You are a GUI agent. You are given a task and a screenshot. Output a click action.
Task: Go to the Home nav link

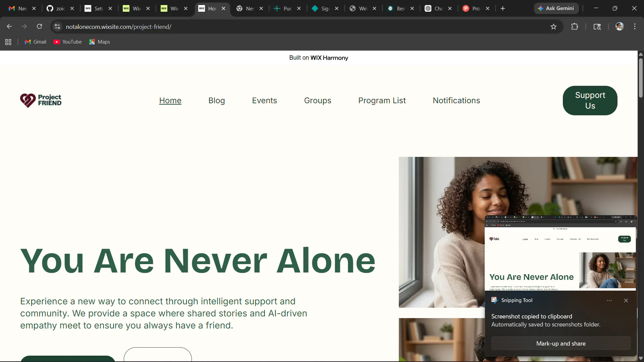coord(170,101)
